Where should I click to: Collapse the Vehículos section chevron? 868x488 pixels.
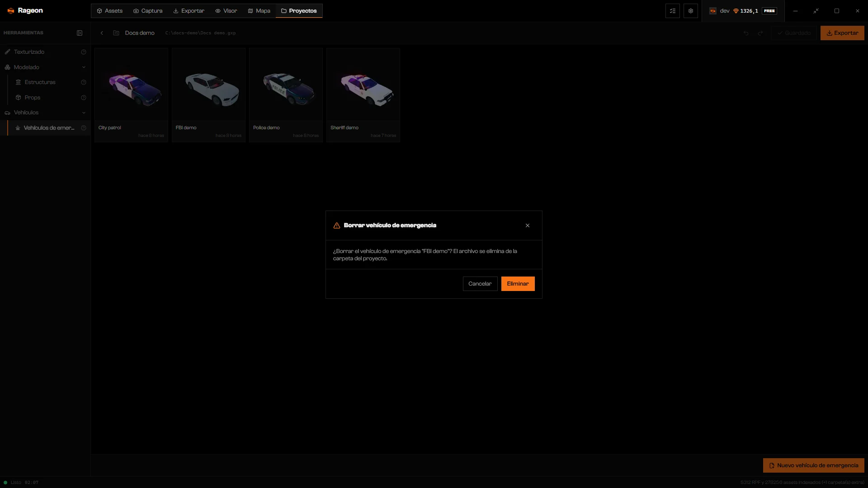[x=84, y=113]
